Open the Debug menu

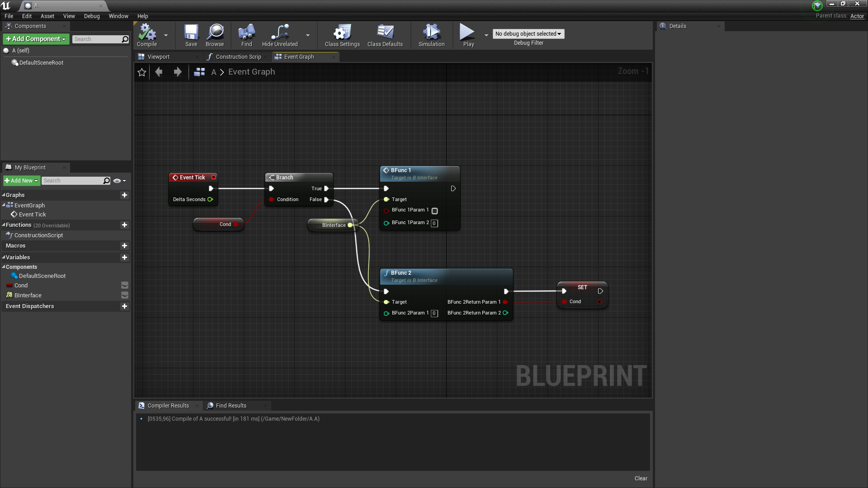[92, 16]
